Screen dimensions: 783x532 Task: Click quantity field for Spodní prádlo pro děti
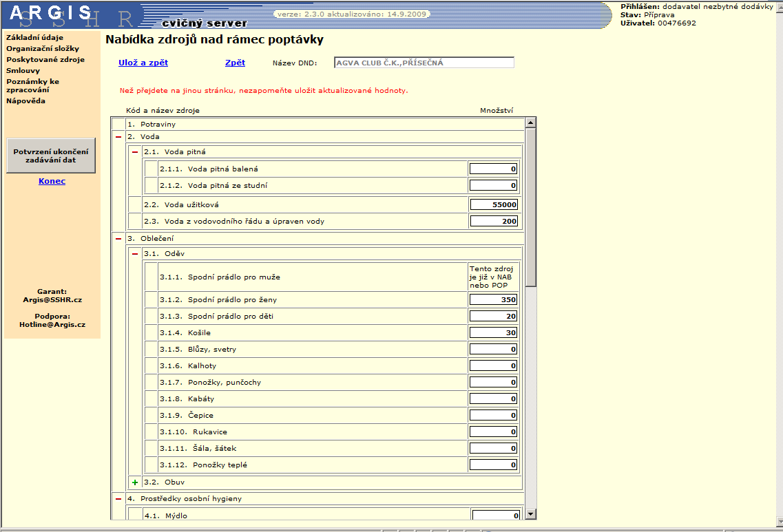coord(493,316)
